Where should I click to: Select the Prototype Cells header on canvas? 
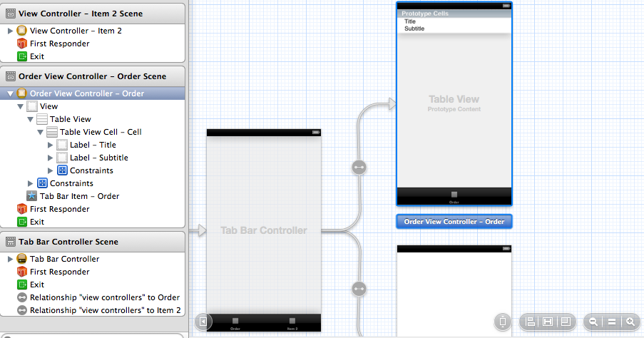[x=454, y=14]
